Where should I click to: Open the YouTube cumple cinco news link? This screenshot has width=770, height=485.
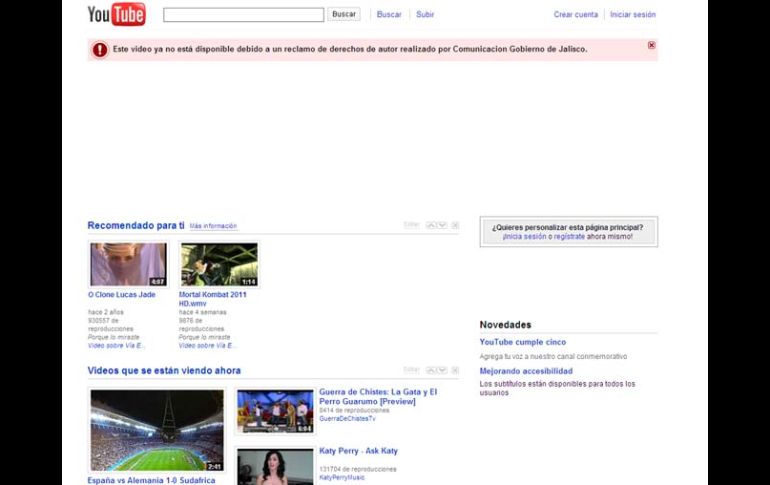click(x=522, y=342)
